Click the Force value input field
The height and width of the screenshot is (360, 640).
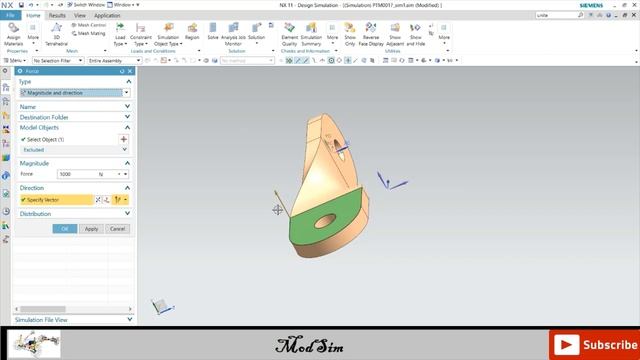click(x=78, y=174)
